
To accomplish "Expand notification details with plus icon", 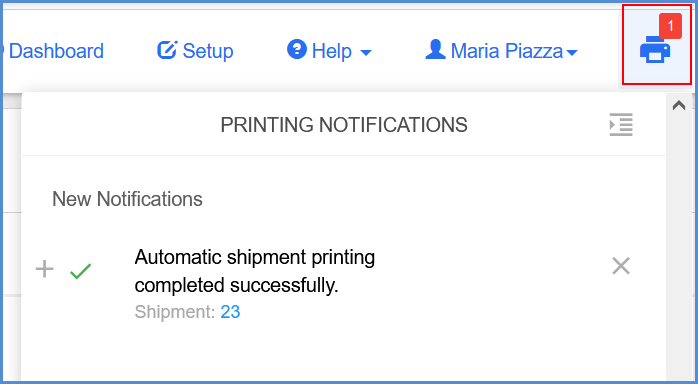I will click(x=45, y=269).
